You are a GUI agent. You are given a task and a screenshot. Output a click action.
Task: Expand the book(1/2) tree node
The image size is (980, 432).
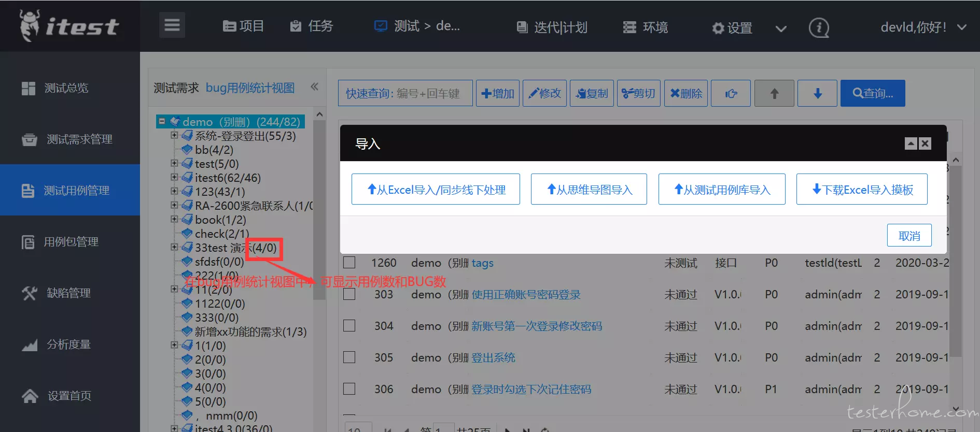click(x=174, y=219)
